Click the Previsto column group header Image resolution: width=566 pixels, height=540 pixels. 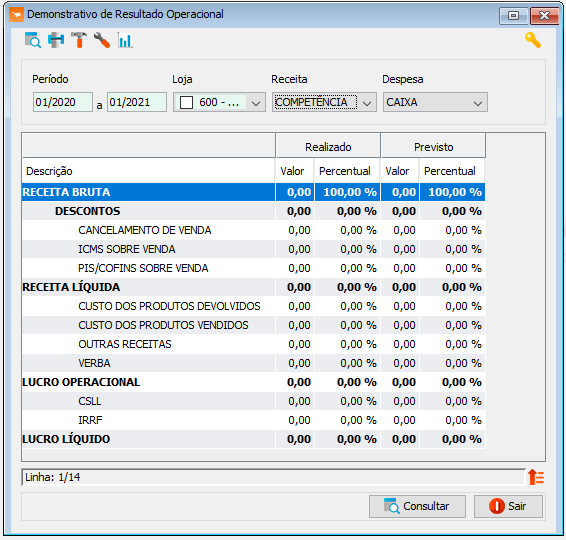coord(433,147)
